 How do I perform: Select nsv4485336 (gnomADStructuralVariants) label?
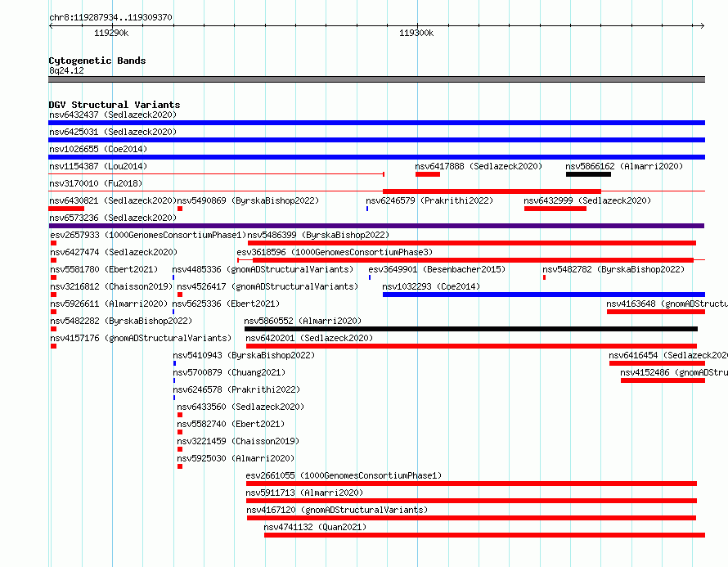coord(263,269)
